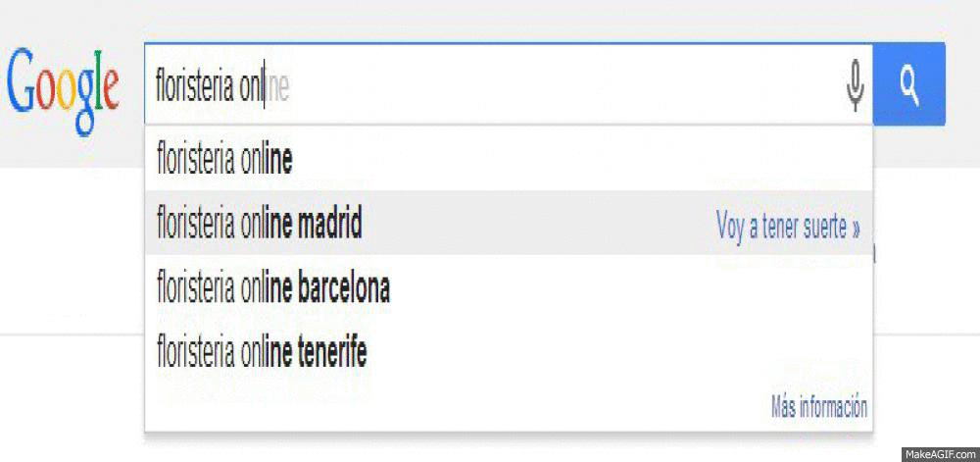Click empty search box area left of microphone

[588, 86]
